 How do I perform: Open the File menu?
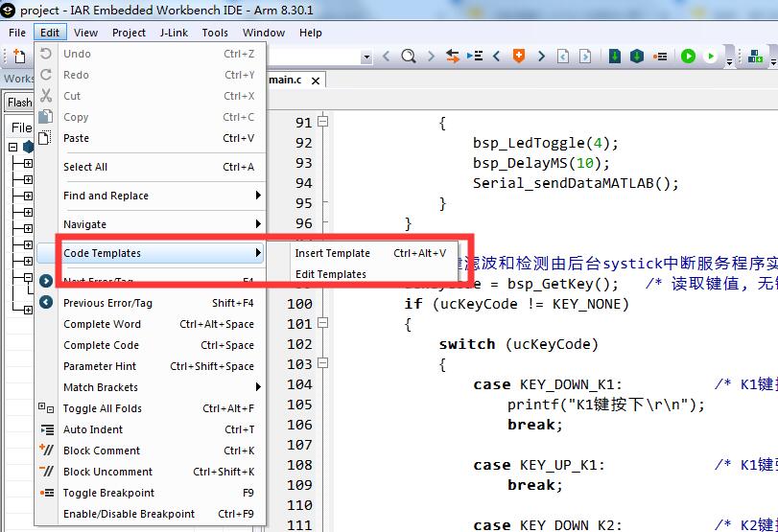point(17,33)
